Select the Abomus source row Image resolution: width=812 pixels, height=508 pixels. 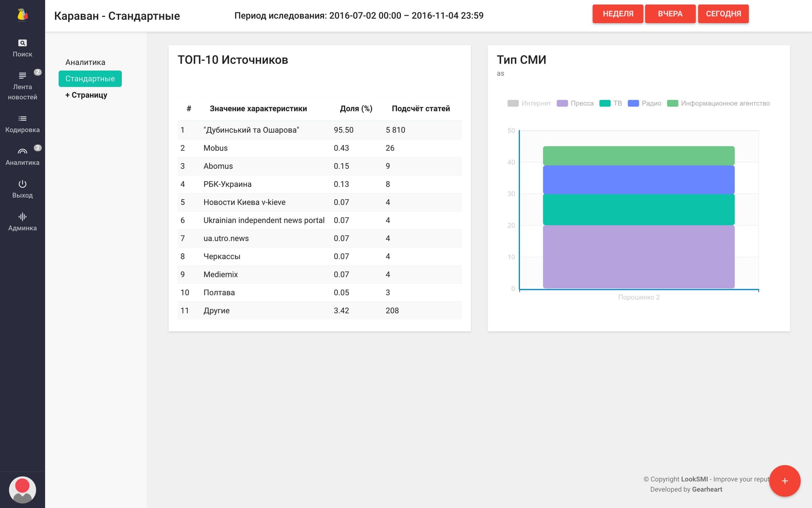click(319, 166)
